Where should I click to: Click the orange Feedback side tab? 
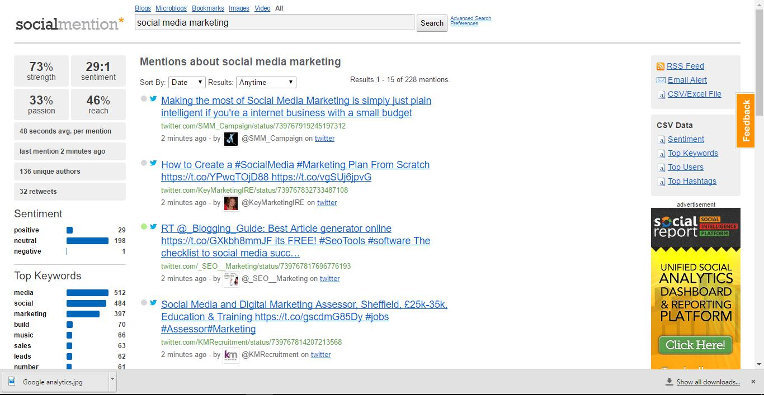pyautogui.click(x=745, y=120)
